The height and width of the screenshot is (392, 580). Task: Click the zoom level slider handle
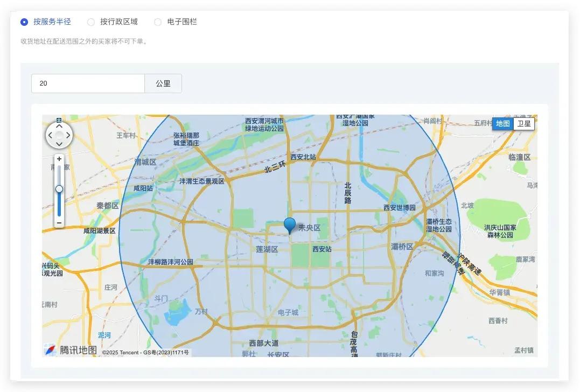pos(59,188)
